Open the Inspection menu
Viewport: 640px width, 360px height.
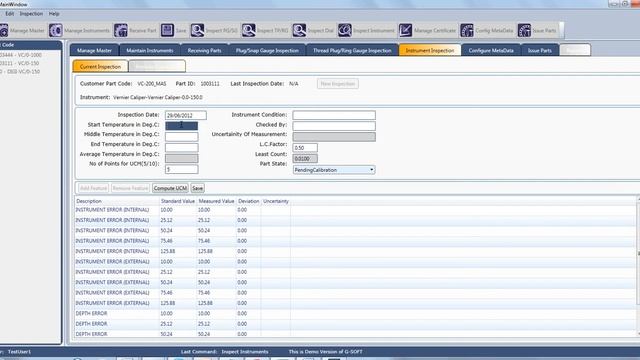[31, 14]
